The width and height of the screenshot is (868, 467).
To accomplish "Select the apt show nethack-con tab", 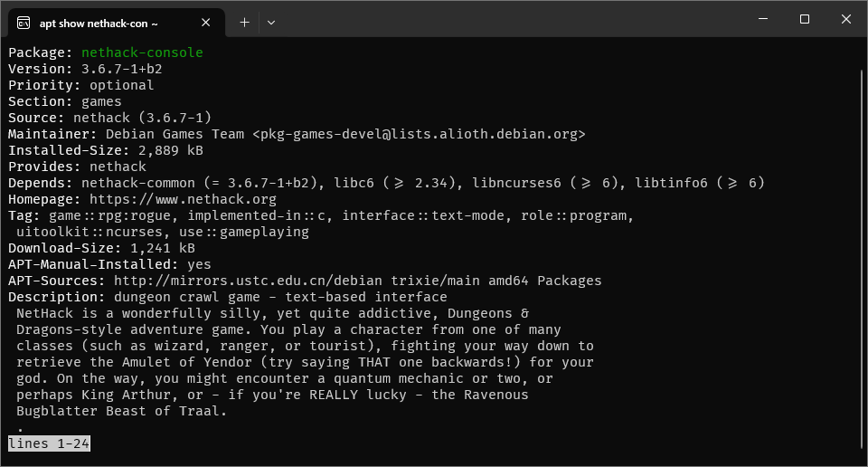I will [108, 23].
